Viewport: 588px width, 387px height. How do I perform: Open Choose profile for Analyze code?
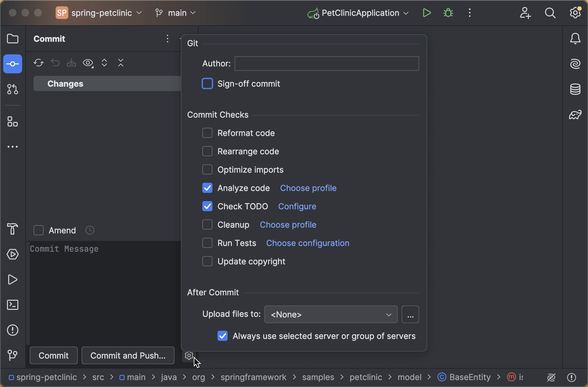[308, 188]
